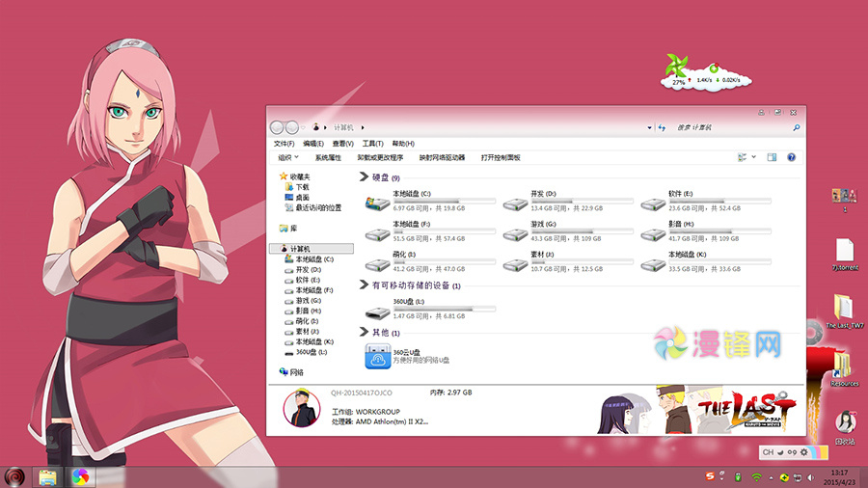
Task: Click 打开控制面板 toolbar button
Action: (x=501, y=158)
